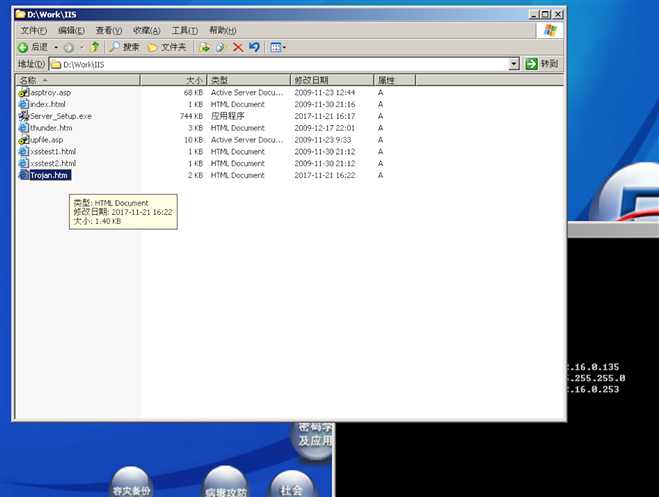Click the file name xsstest1.html
The height and width of the screenshot is (497, 659).
pyautogui.click(x=53, y=151)
